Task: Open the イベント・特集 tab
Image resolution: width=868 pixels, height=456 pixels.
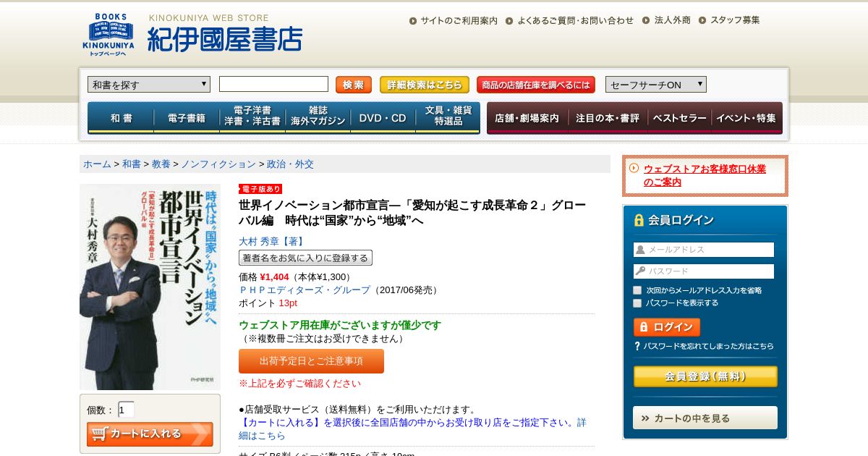Action: tap(747, 118)
